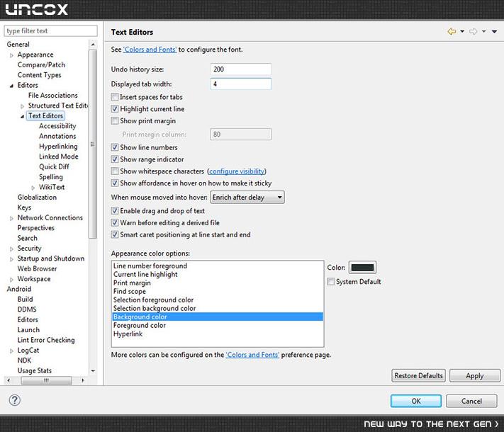Click tree vertical scrollbar down arrow

click(93, 370)
